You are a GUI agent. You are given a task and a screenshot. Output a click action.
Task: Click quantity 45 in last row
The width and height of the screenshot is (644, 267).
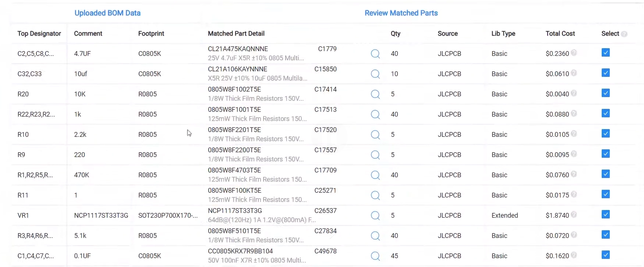(394, 256)
